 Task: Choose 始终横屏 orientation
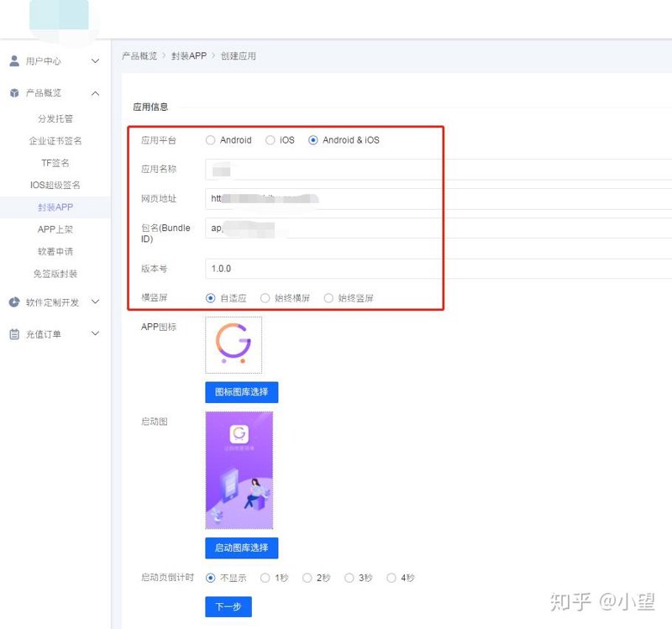point(265,298)
